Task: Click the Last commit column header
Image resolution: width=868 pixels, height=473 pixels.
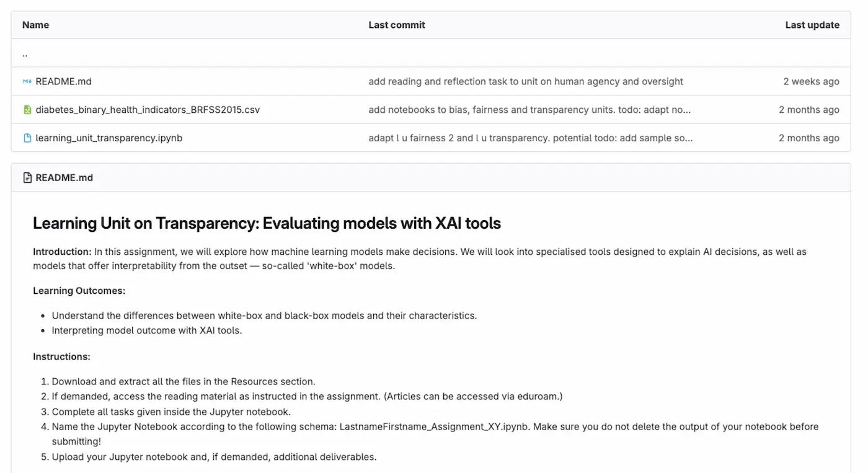Action: click(x=397, y=25)
